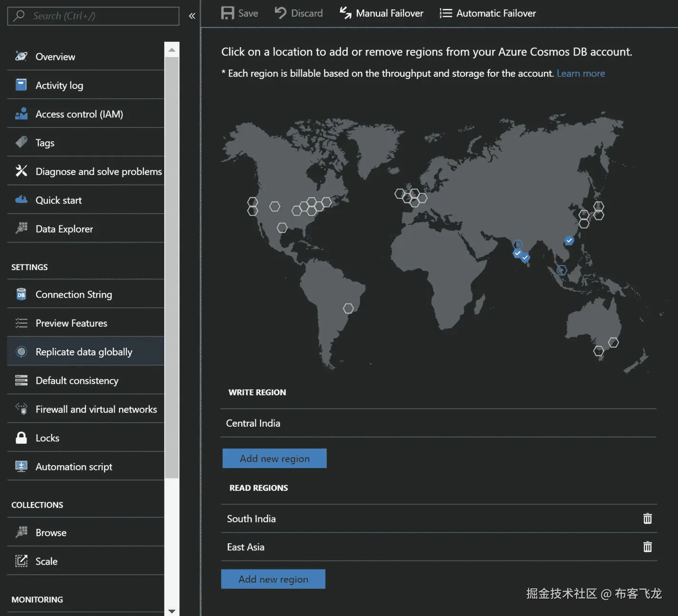Image resolution: width=678 pixels, height=616 pixels.
Task: Click Add new region under Read Regions
Action: pyautogui.click(x=273, y=579)
